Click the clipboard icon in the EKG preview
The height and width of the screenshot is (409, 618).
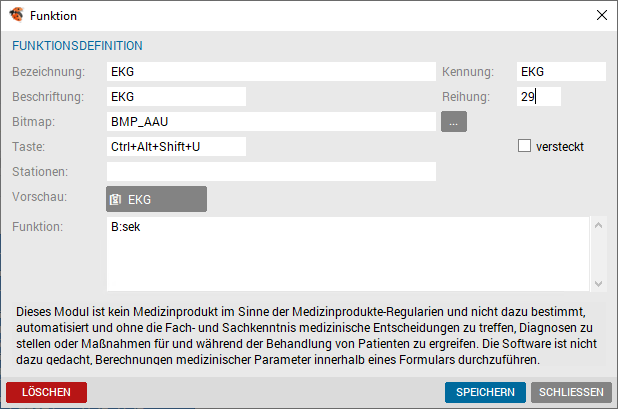(x=115, y=199)
